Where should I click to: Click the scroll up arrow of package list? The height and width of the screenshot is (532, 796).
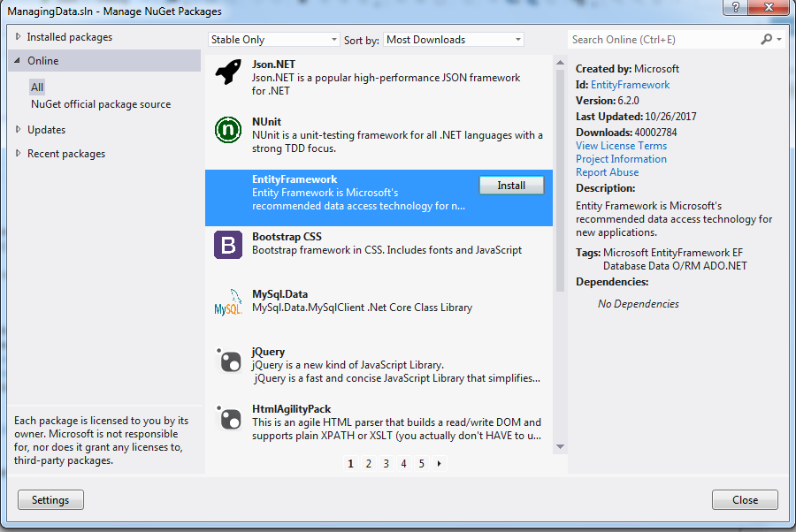(561, 63)
